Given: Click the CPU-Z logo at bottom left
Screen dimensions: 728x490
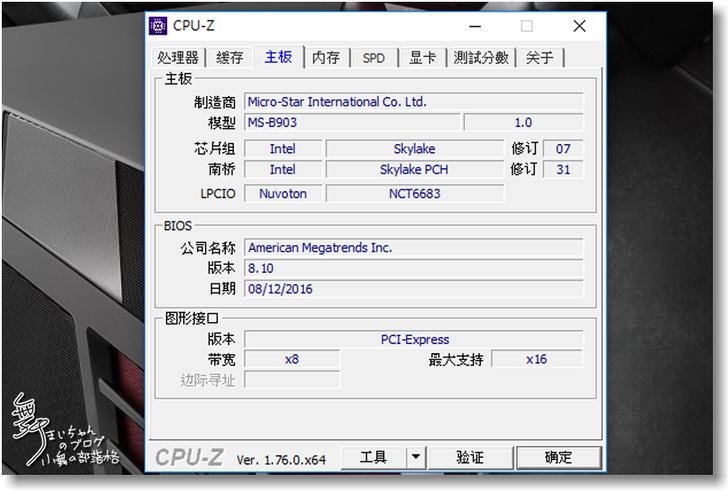Looking at the screenshot, I should pyautogui.click(x=189, y=457).
